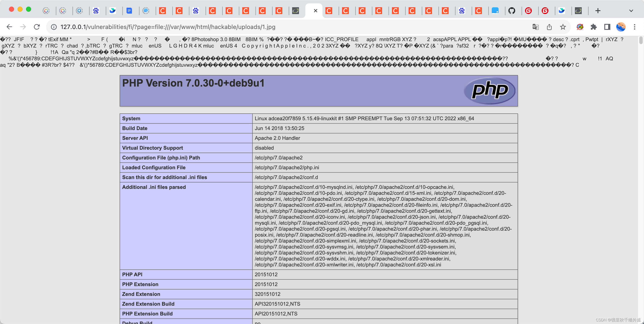Screen dimensions: 644x324
Task: Switch to the blue loading circle tab
Action: (146, 11)
